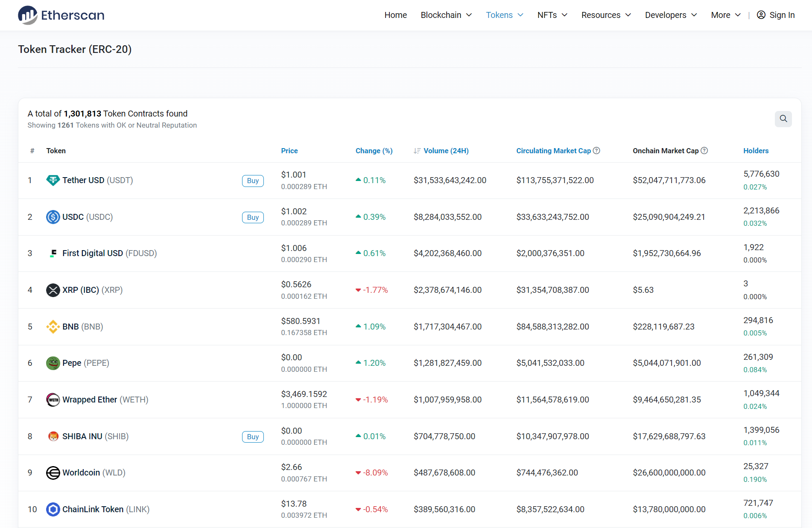Open the SHIBA INU (SHIB) token page
Viewport: 812px width, 528px height.
pos(96,436)
